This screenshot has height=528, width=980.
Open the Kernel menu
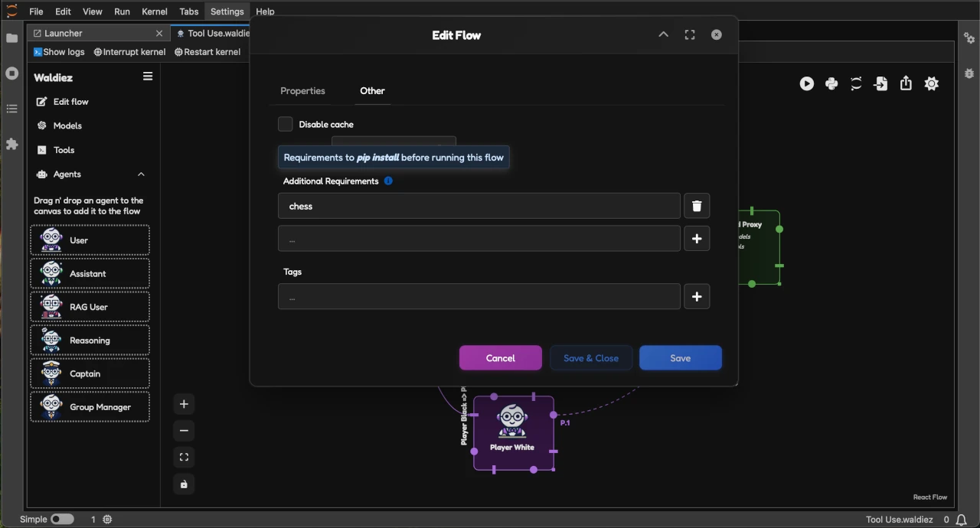[x=155, y=11]
